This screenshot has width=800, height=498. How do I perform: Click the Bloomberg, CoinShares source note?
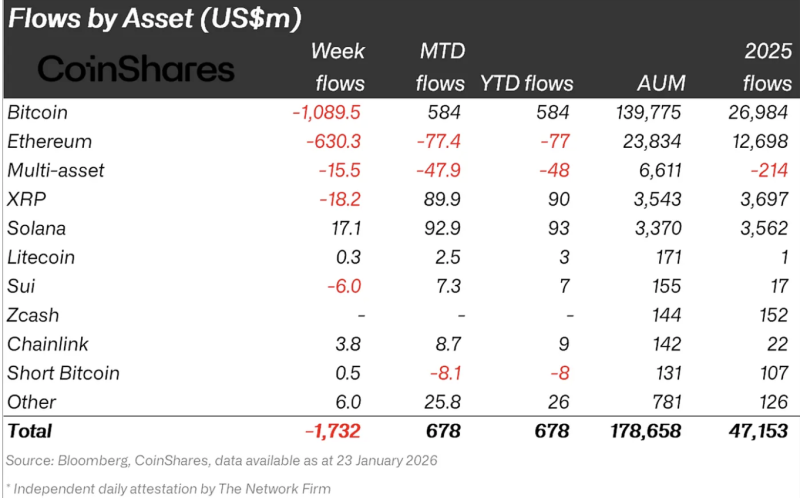(221, 460)
